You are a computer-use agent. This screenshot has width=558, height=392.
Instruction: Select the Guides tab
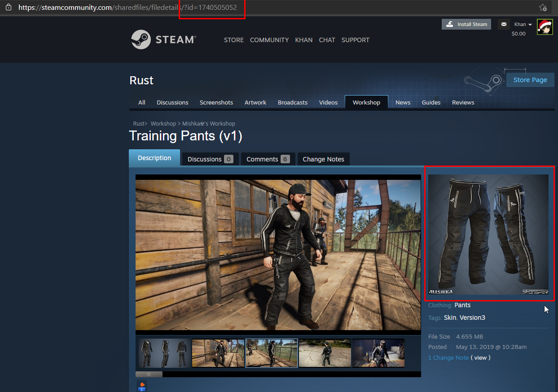point(431,102)
